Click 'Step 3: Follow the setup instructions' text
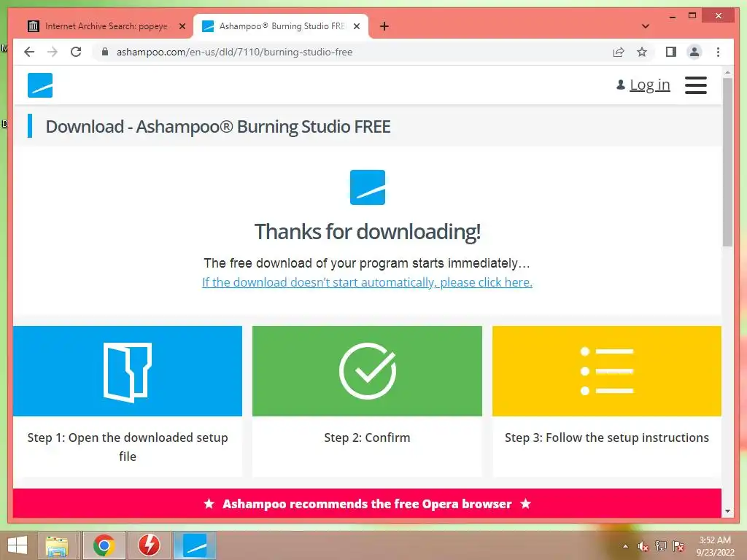The height and width of the screenshot is (560, 747). 607,437
